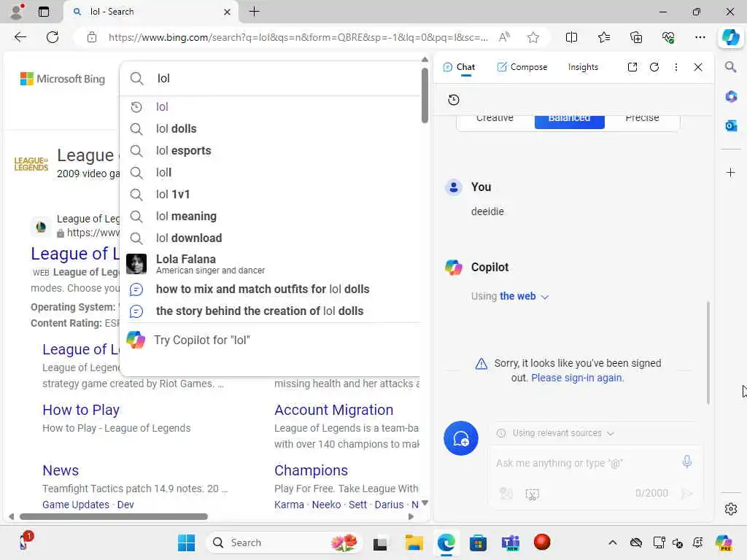
Task: Click the horizontal page scrollbar thumb
Action: (x=113, y=517)
